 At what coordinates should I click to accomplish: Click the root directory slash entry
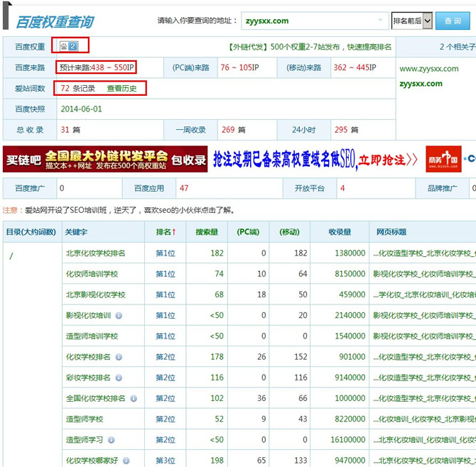tap(11, 256)
